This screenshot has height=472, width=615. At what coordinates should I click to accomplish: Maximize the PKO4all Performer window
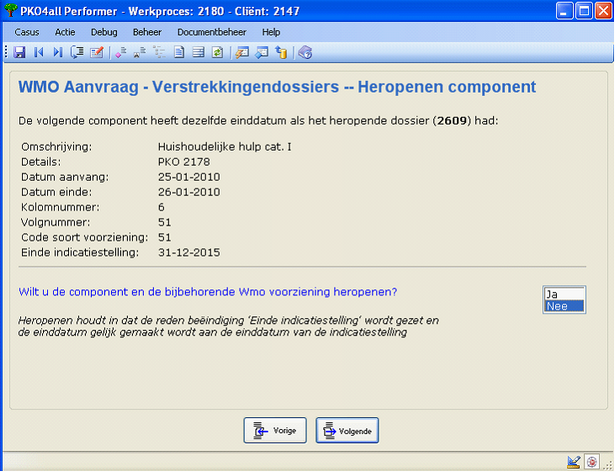584,11
